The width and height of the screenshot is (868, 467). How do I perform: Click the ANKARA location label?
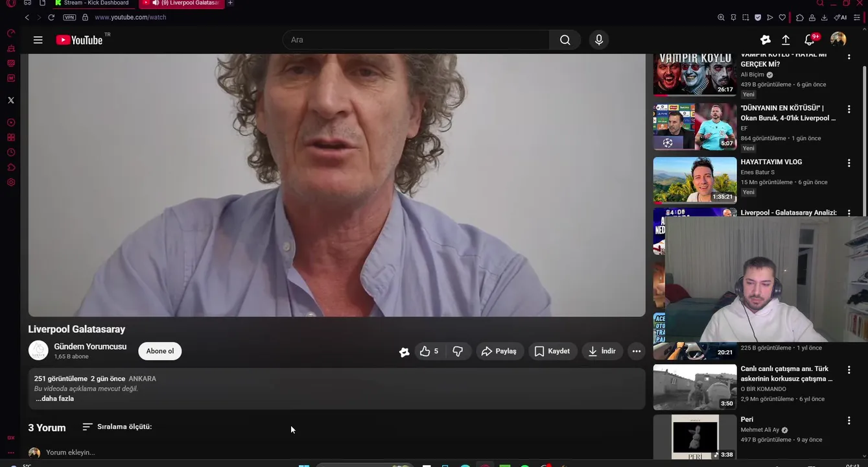click(x=143, y=379)
